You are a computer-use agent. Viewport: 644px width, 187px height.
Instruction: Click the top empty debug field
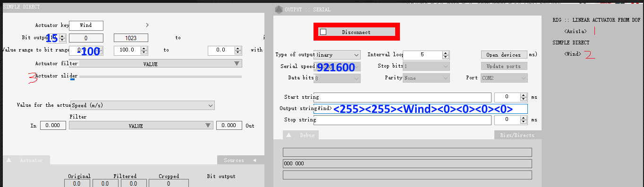coord(407,152)
